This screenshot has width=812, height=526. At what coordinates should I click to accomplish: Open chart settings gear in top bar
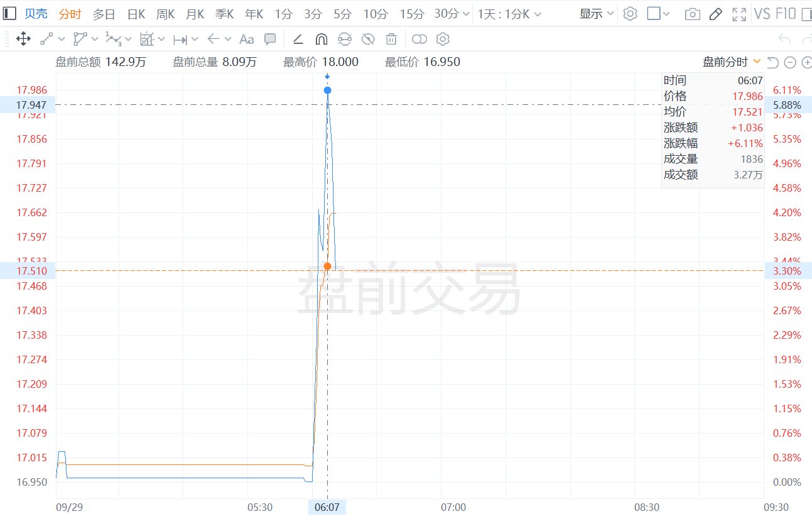[x=630, y=13]
